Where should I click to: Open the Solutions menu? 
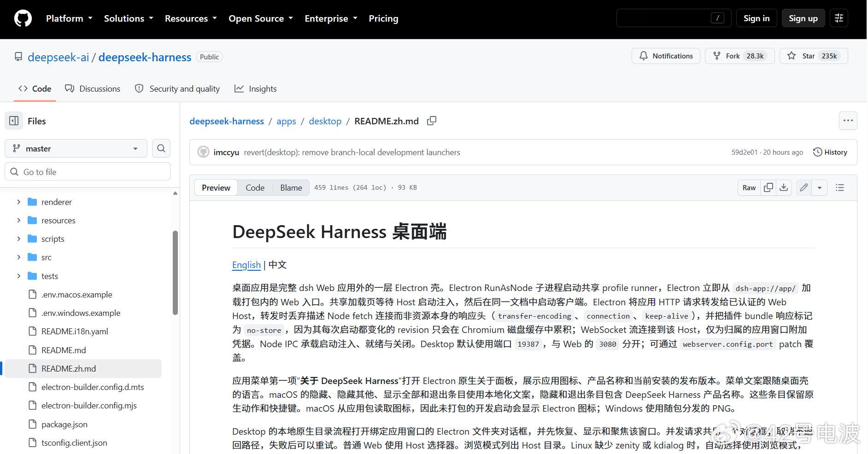point(129,18)
